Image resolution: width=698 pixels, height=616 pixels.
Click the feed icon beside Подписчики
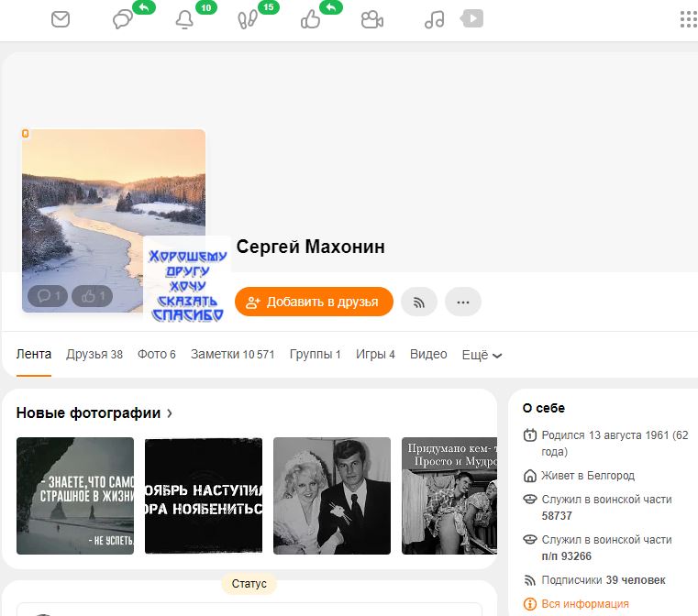coord(530,580)
